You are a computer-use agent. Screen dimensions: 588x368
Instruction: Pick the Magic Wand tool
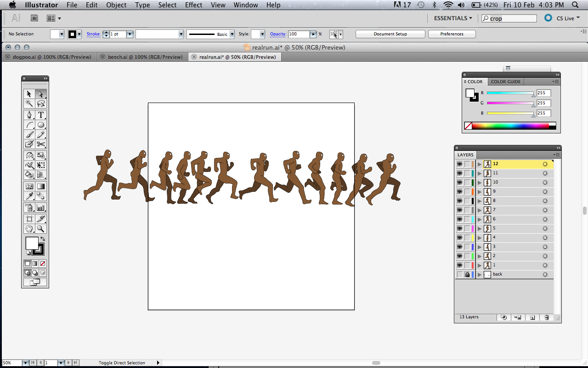[29, 103]
